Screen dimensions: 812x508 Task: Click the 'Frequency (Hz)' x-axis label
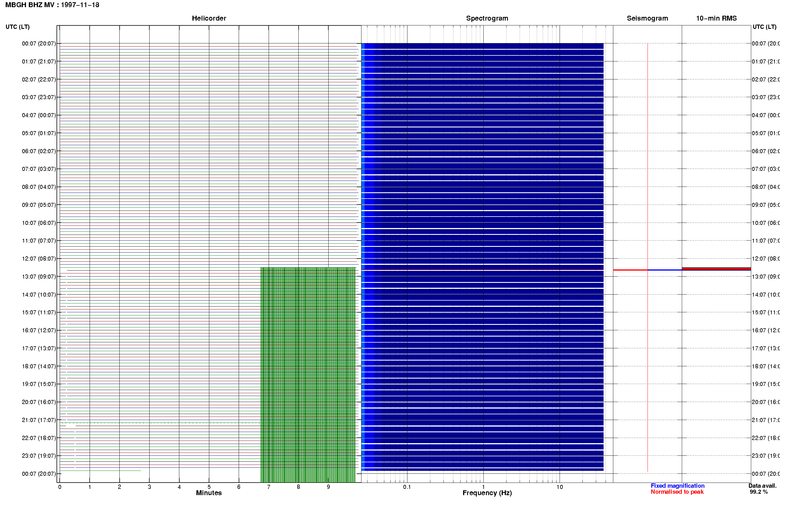[487, 493]
